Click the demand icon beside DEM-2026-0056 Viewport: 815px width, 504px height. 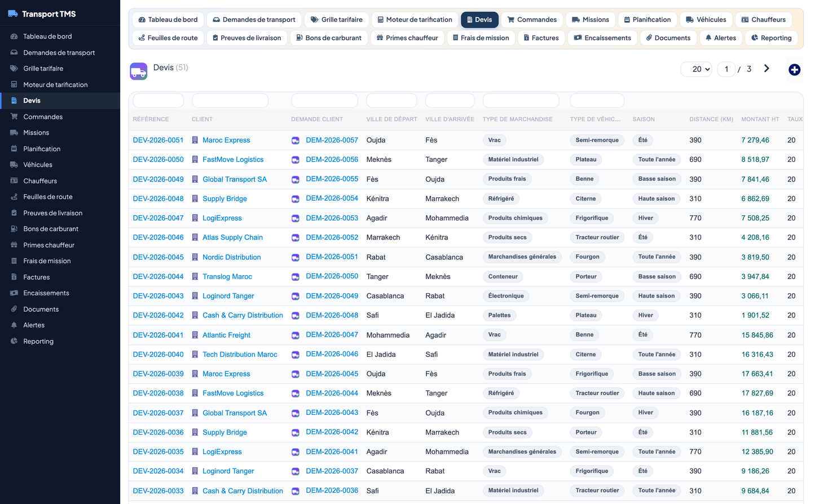click(295, 160)
